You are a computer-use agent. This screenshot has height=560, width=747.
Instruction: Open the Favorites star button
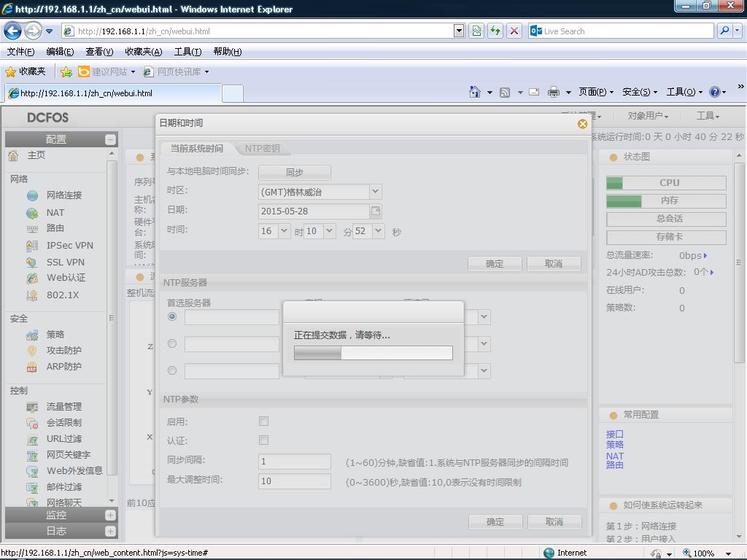(x=26, y=71)
